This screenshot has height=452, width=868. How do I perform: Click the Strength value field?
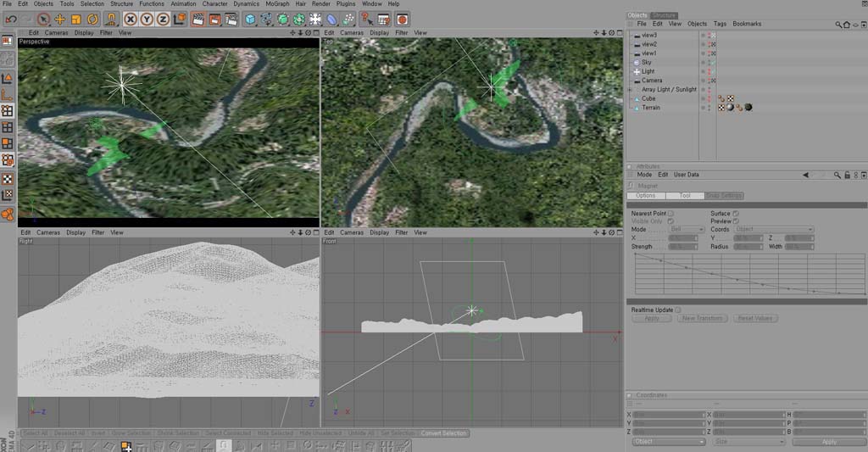(x=683, y=247)
